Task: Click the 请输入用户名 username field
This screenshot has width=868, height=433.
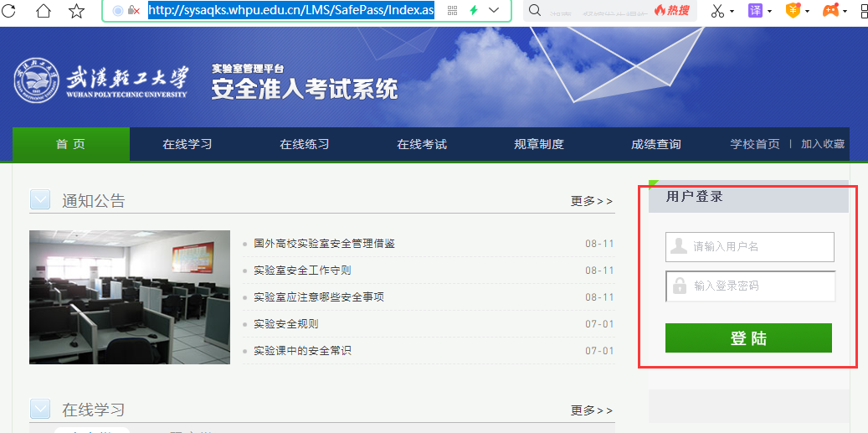Action: [760, 247]
